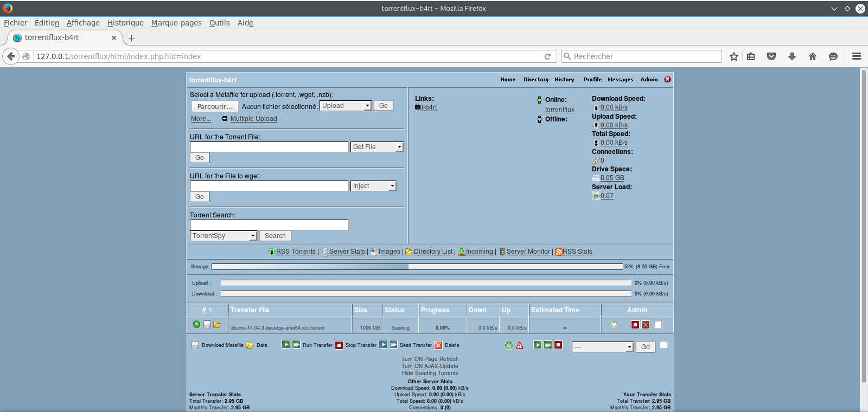
Task: Open Server Stats link
Action: point(347,252)
